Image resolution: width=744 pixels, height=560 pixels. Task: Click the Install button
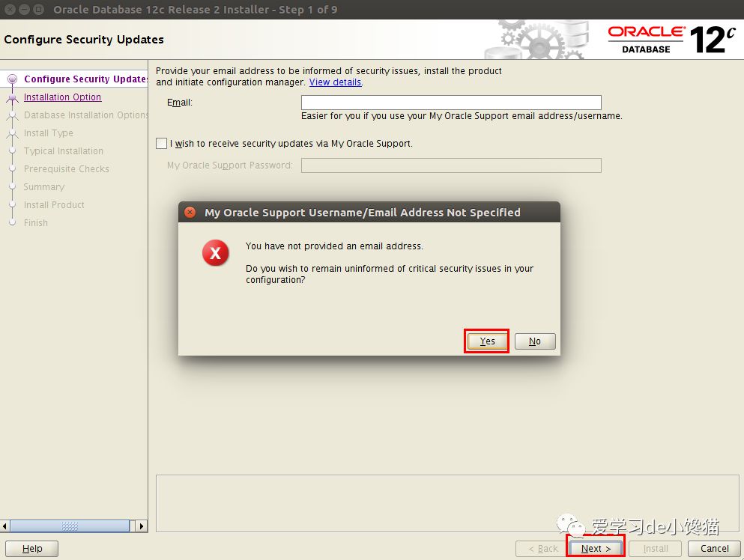tap(656, 548)
